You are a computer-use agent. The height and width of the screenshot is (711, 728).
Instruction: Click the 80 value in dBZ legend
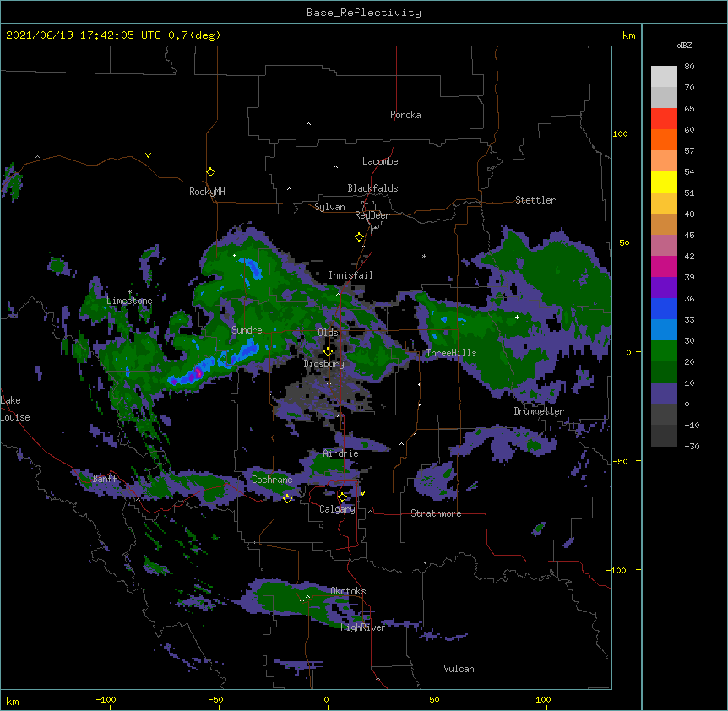(x=689, y=67)
